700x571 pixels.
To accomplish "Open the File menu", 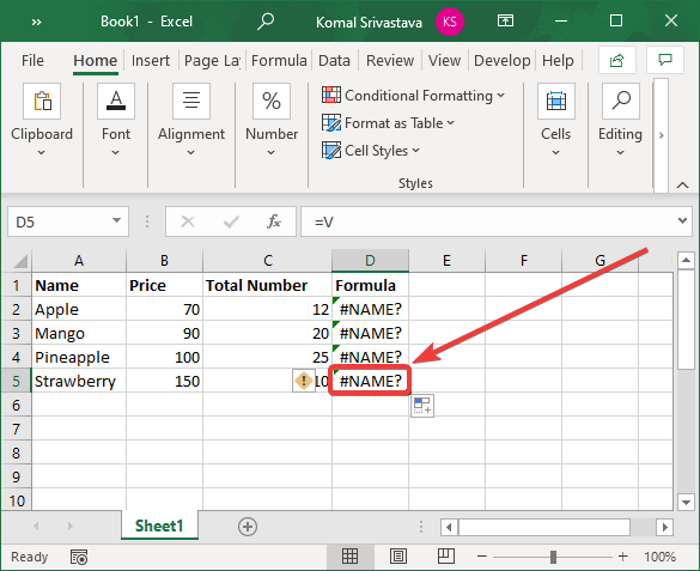I will point(32,61).
